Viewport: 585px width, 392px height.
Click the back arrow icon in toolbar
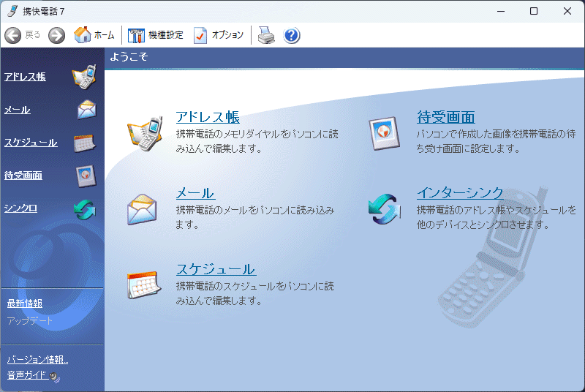[x=12, y=35]
